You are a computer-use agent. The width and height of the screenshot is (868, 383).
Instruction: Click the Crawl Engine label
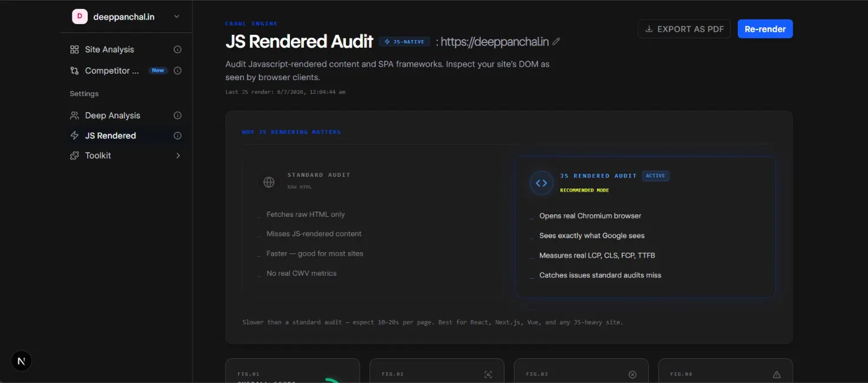pyautogui.click(x=252, y=24)
